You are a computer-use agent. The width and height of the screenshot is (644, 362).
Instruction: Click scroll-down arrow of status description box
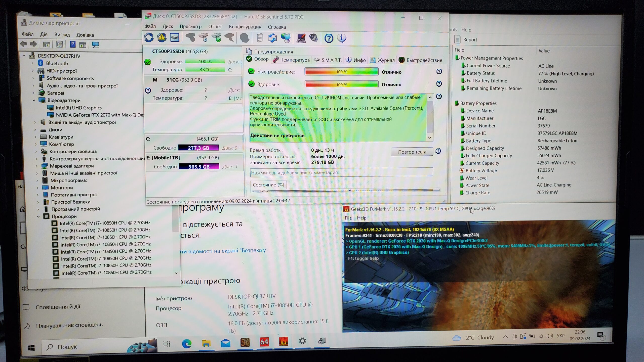click(x=430, y=138)
